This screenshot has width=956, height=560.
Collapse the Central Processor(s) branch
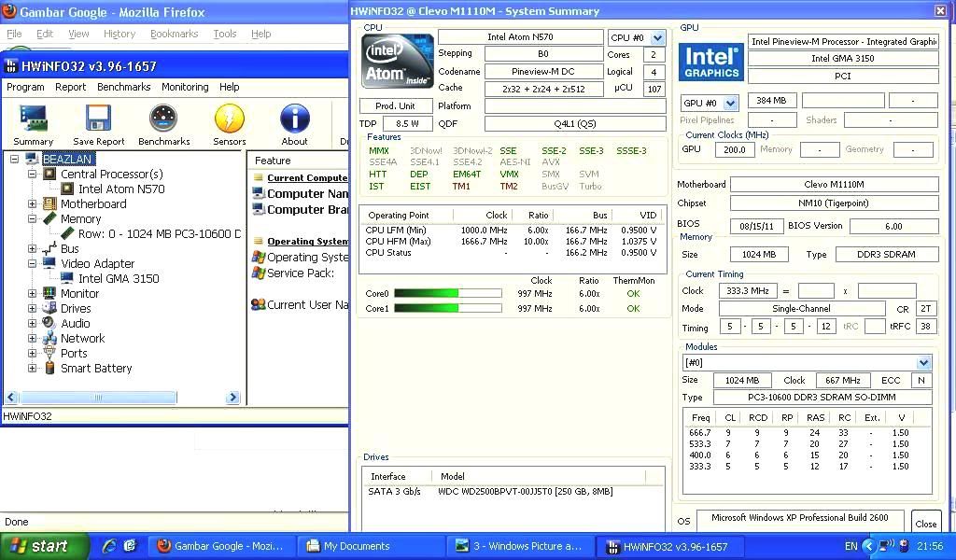click(x=33, y=175)
